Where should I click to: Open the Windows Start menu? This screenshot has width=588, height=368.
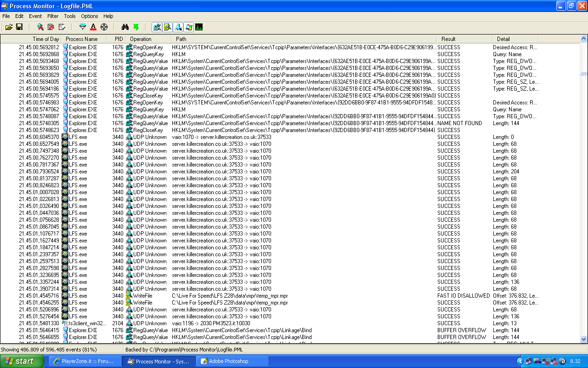[23, 361]
